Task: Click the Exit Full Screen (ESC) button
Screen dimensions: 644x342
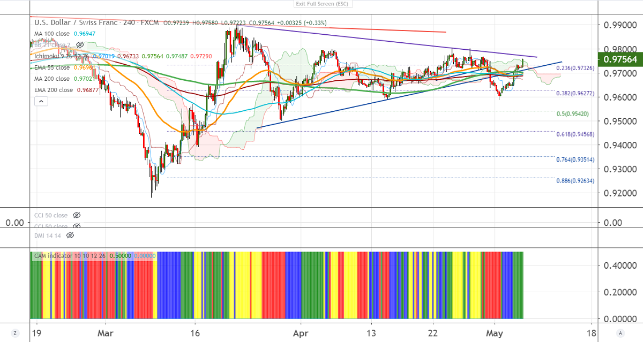Action: (322, 4)
